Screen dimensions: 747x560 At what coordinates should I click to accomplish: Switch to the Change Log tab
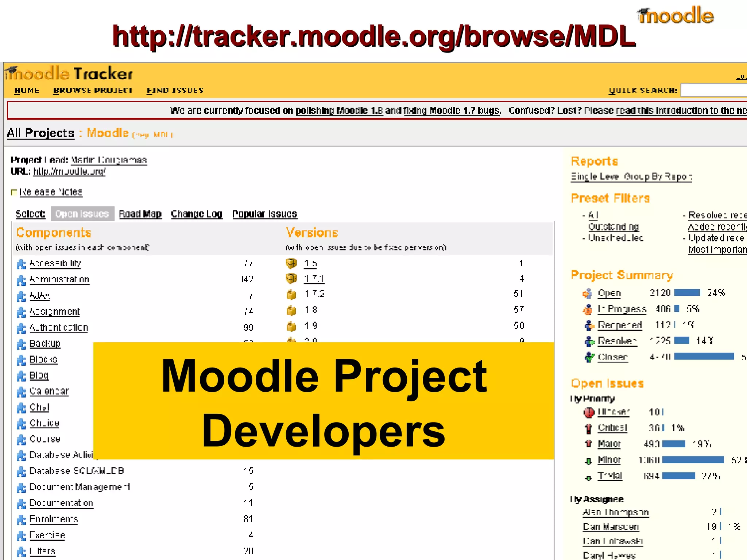pos(197,214)
